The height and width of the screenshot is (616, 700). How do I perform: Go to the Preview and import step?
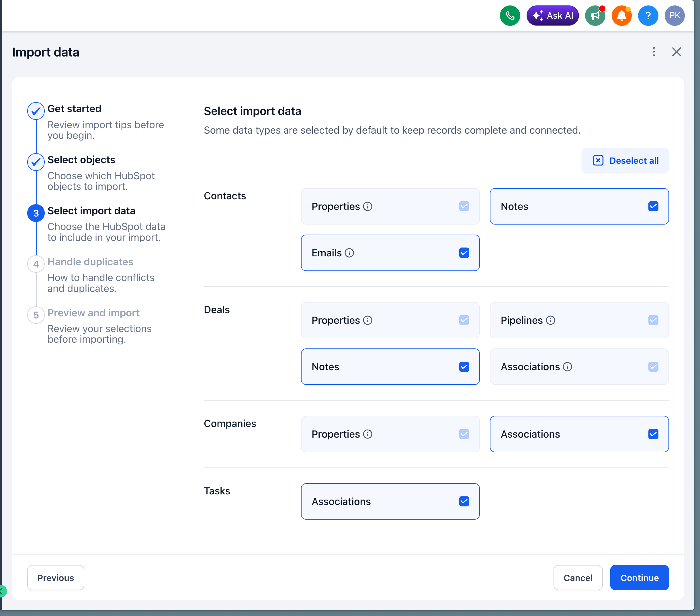click(x=93, y=313)
